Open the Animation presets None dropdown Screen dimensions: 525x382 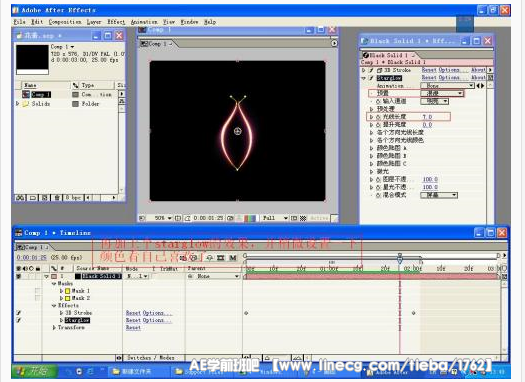click(x=447, y=86)
